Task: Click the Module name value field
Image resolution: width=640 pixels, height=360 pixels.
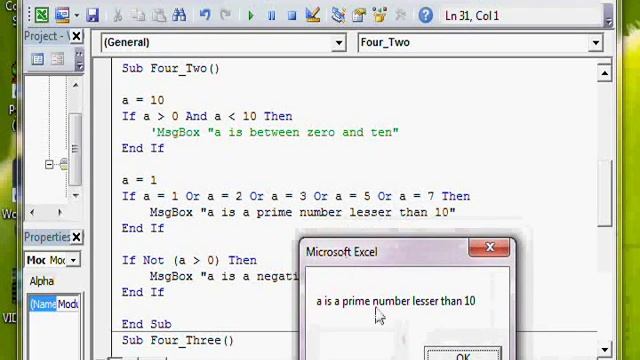Action: point(68,304)
